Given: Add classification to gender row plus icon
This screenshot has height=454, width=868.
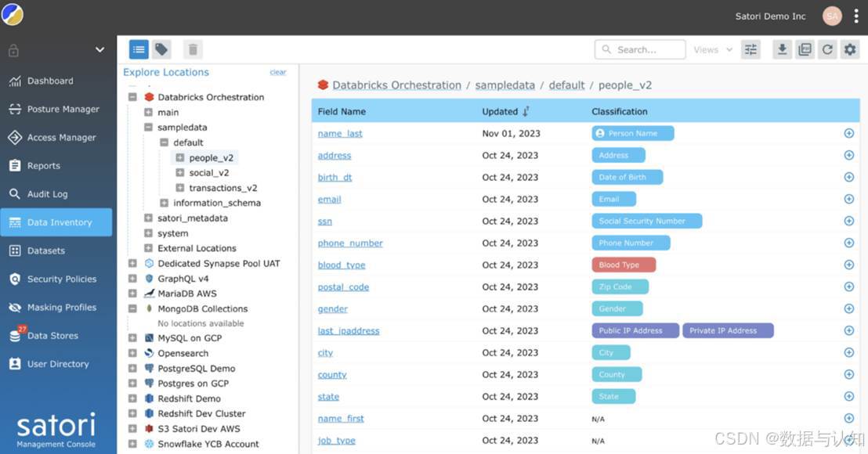Looking at the screenshot, I should (x=848, y=308).
